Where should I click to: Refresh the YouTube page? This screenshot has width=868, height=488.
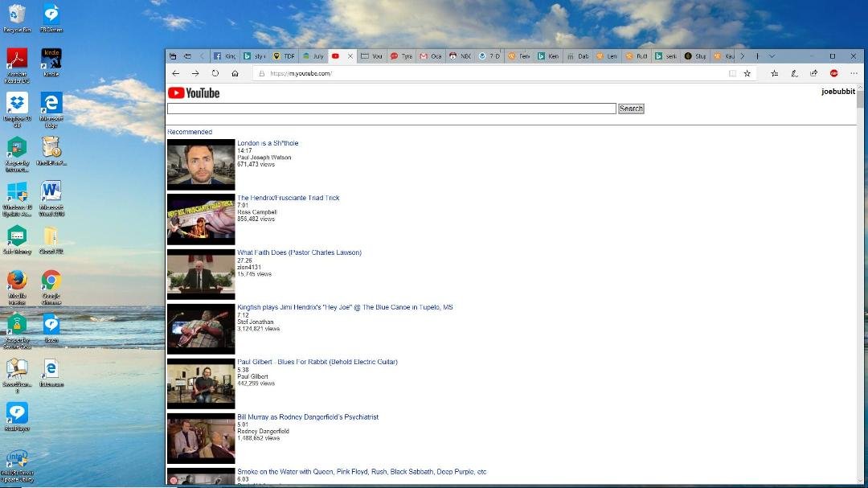(215, 73)
